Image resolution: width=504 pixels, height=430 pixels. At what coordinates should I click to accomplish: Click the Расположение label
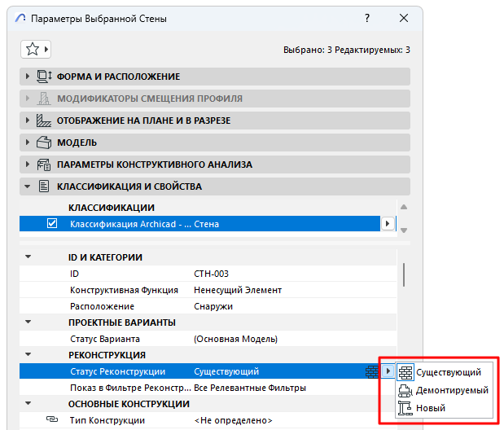click(102, 306)
